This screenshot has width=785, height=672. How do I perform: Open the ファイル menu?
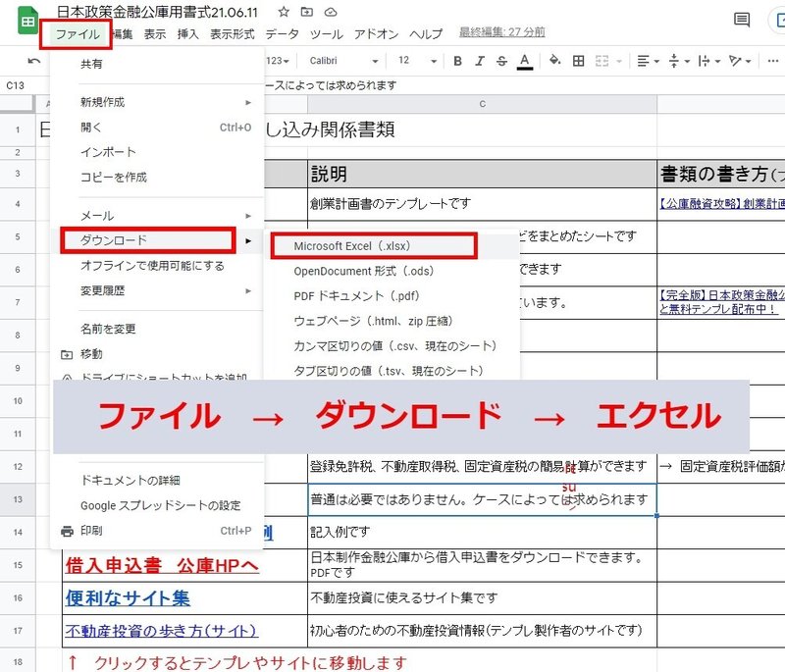77,34
